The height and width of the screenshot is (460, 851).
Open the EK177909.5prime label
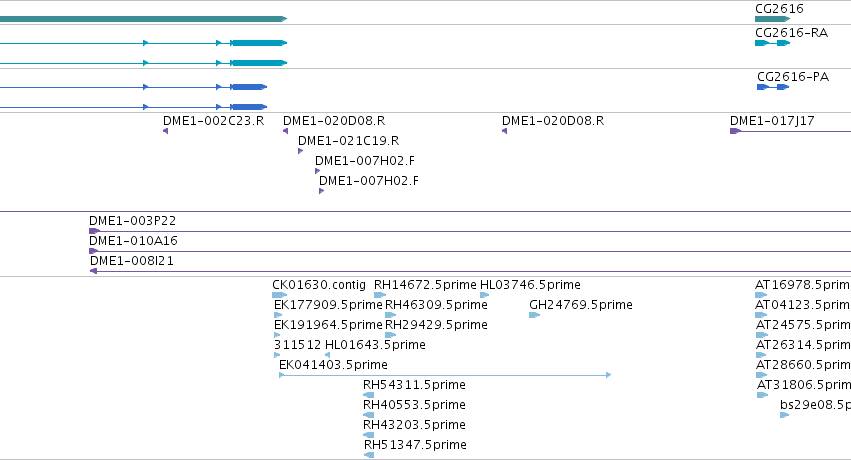coord(328,305)
